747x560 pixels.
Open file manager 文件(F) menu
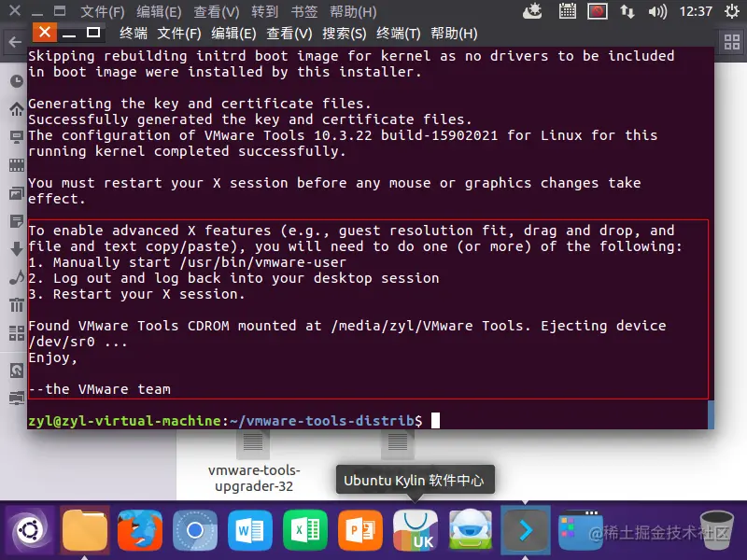tap(102, 11)
